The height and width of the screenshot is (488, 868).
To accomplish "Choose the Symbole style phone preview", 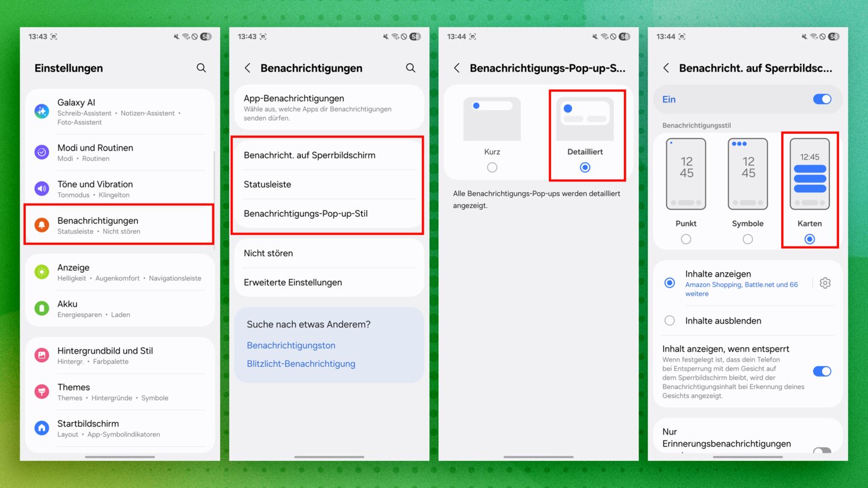I will coord(747,174).
